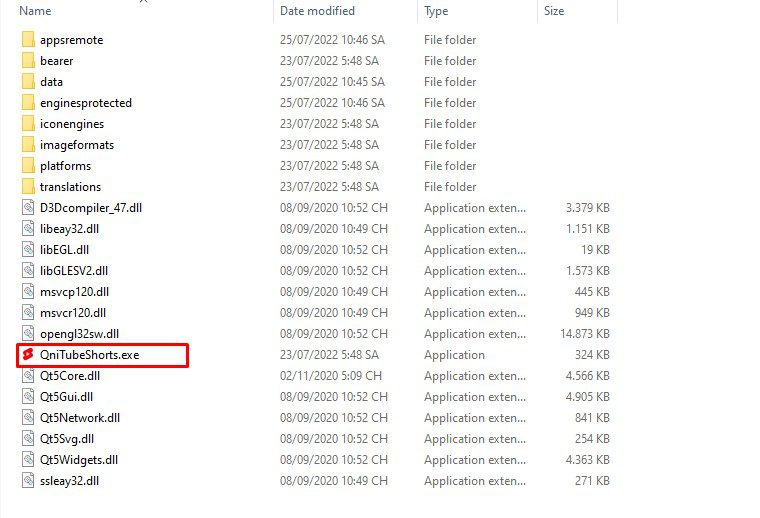Sort by the Size column header
The image size is (760, 518).
[x=554, y=11]
